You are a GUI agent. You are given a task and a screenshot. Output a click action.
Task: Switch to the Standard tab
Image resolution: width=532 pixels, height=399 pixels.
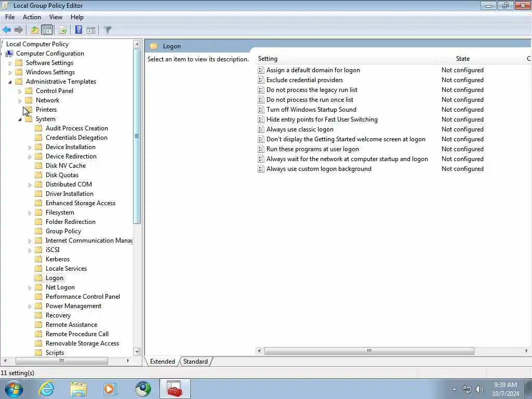(195, 362)
